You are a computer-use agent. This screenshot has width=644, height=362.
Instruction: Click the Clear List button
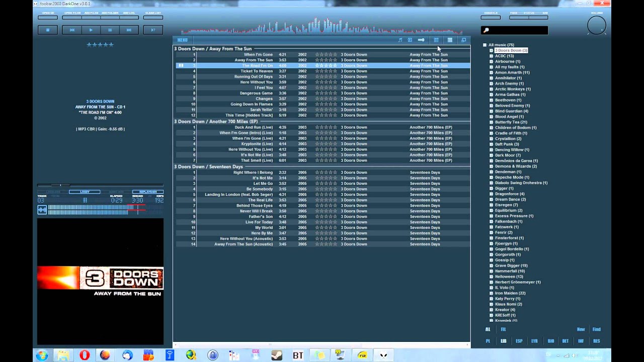point(153,17)
